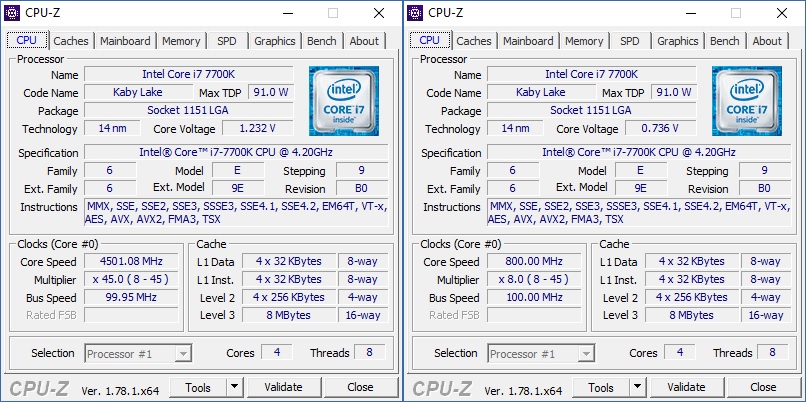The width and height of the screenshot is (806, 402).
Task: Open Graphics tab in left CPU-Z window
Action: [x=274, y=41]
